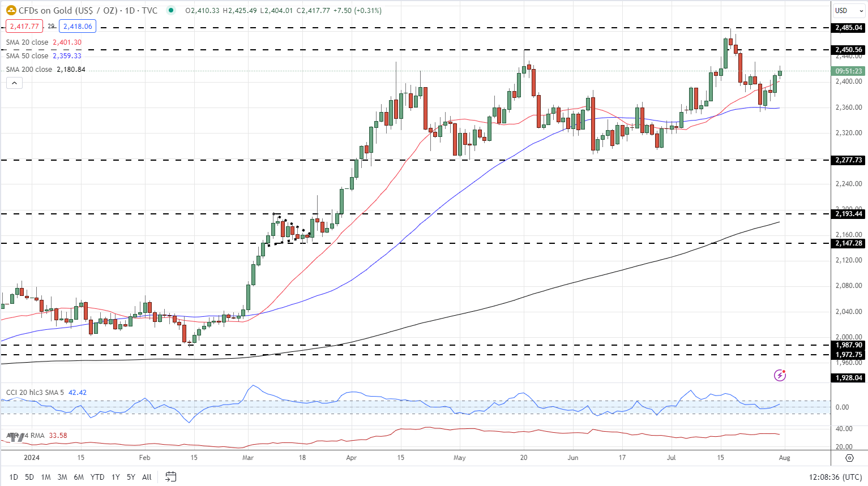Click the Aug date label on time axis
The height and width of the screenshot is (486, 868).
point(784,458)
